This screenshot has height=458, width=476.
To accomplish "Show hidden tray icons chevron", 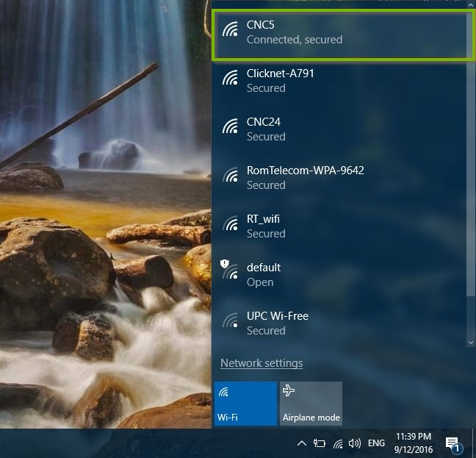I will pyautogui.click(x=302, y=444).
